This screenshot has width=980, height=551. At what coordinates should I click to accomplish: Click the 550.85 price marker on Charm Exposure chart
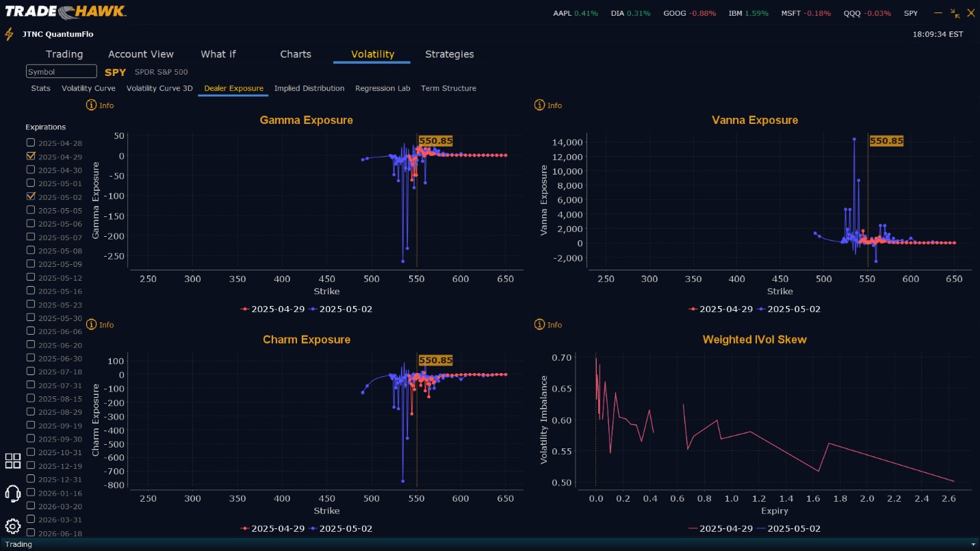436,360
